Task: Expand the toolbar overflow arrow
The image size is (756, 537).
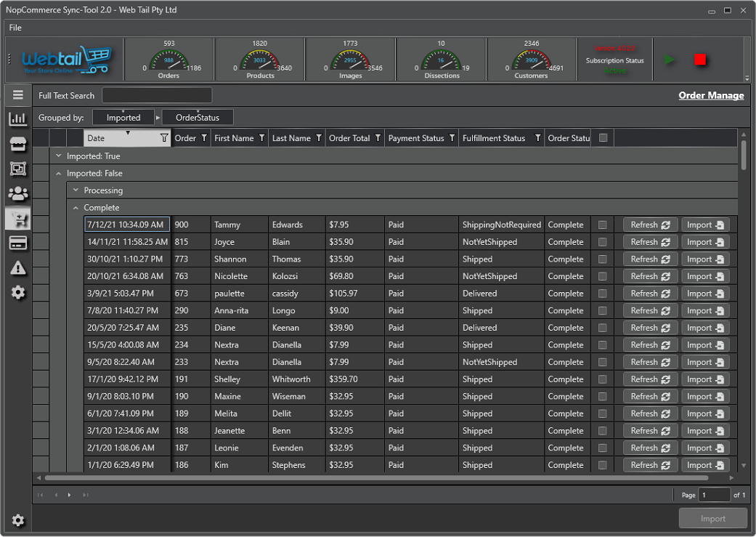Action: [x=747, y=78]
